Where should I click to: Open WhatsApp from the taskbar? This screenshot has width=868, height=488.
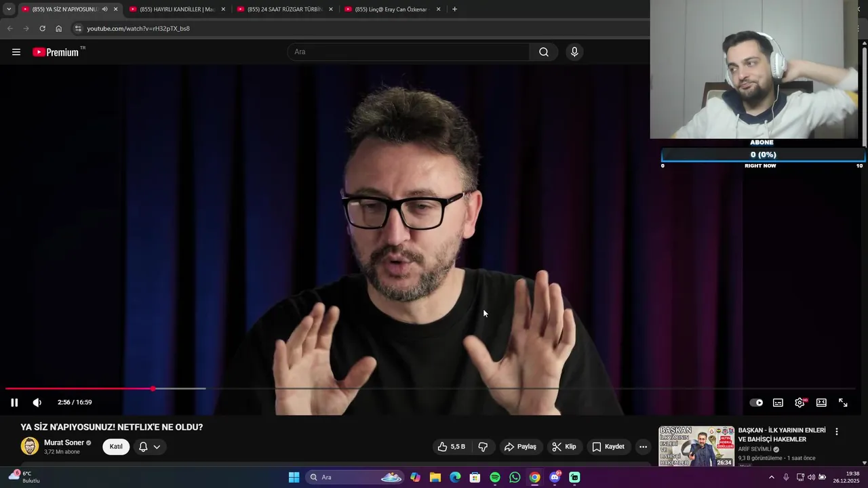[515, 477]
